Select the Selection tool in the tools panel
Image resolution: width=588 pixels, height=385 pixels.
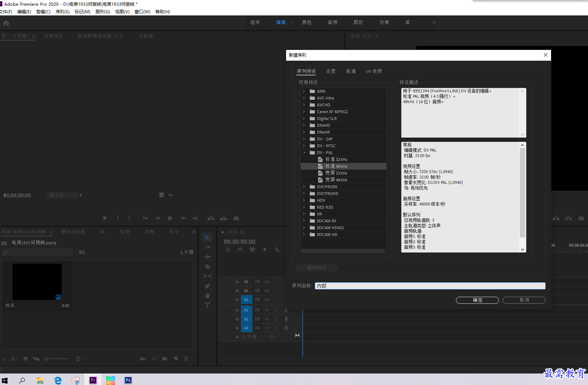click(207, 238)
